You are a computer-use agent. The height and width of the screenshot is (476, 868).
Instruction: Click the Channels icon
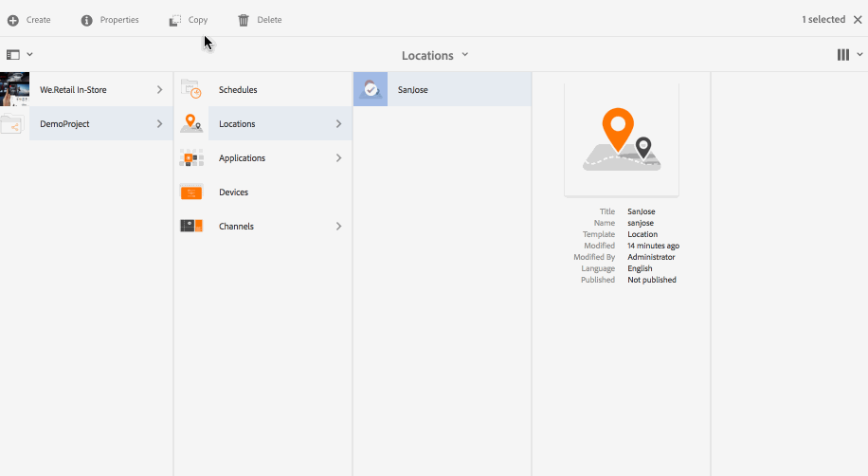[x=191, y=226]
